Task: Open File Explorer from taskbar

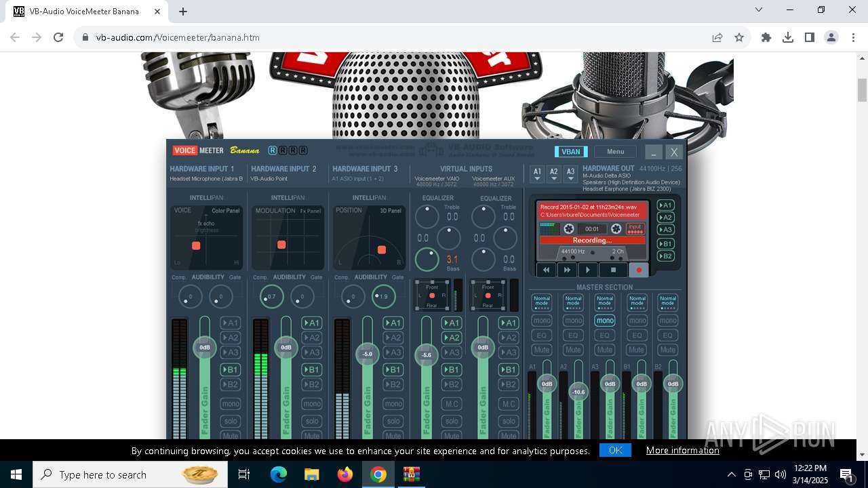Action: tap(312, 474)
